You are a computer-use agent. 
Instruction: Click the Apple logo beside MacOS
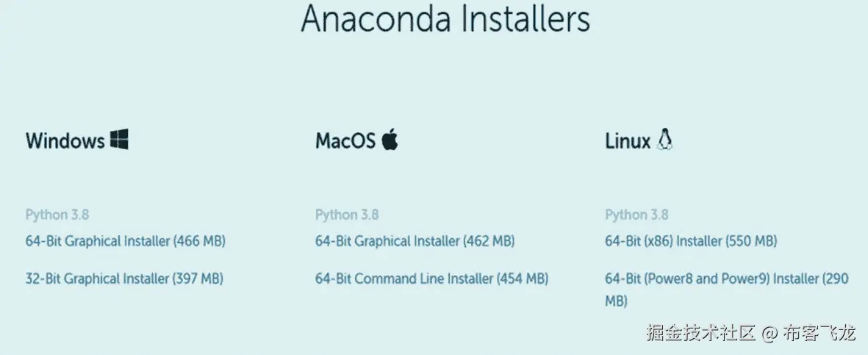click(390, 139)
